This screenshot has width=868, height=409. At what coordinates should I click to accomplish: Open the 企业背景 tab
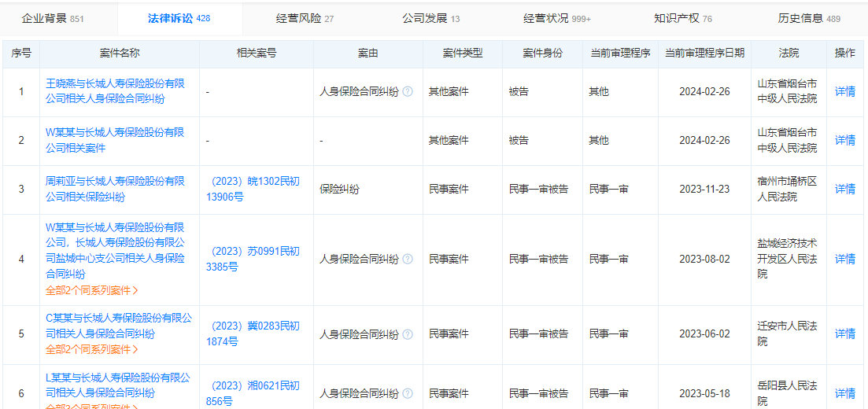53,19
